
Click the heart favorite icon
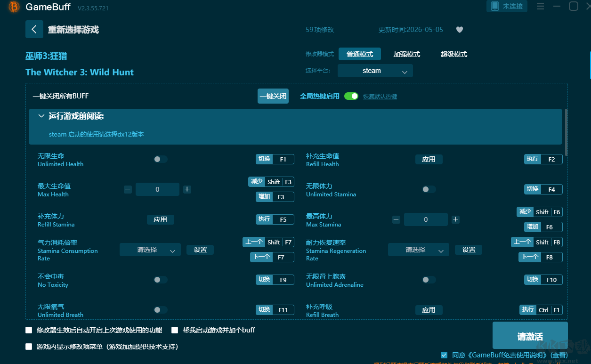460,30
